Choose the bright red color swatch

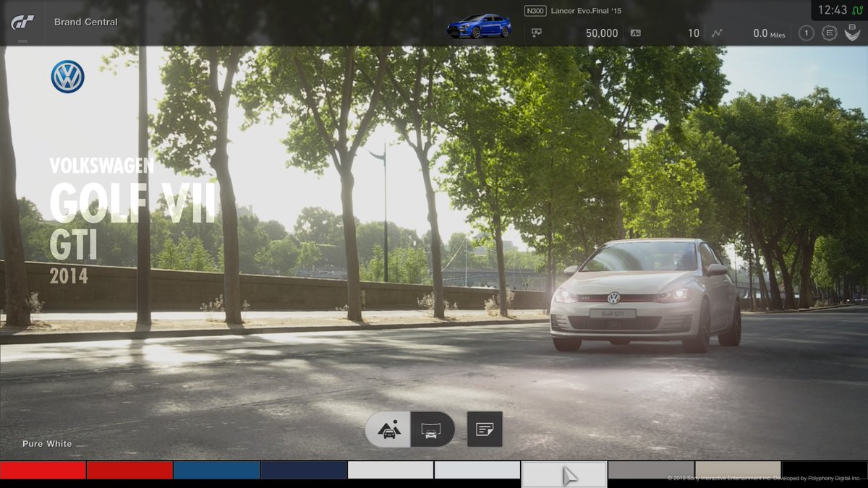[x=43, y=470]
